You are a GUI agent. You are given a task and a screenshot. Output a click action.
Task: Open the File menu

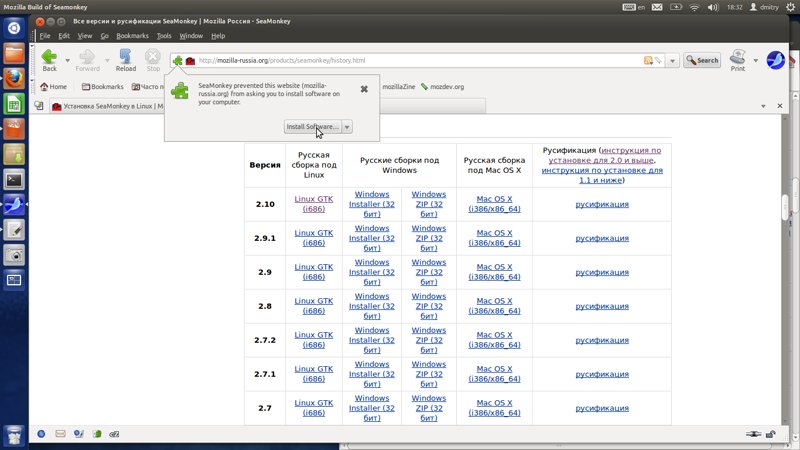pyautogui.click(x=45, y=36)
